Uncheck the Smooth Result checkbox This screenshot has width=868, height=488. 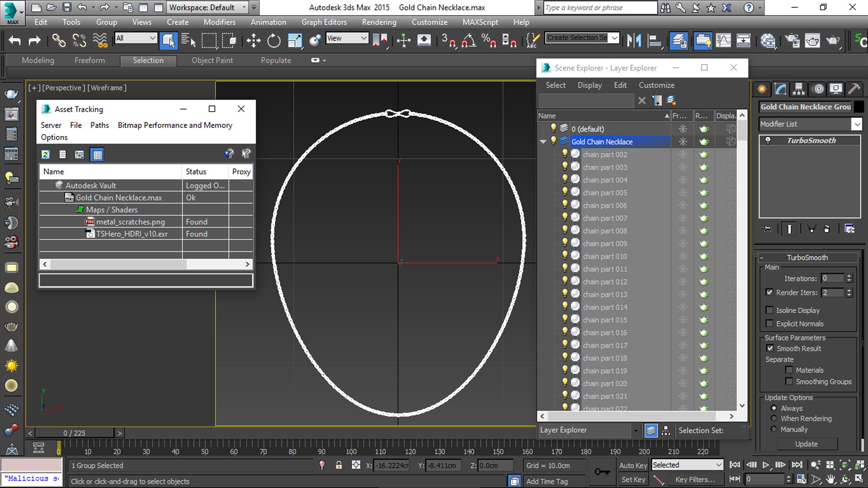pyautogui.click(x=770, y=348)
